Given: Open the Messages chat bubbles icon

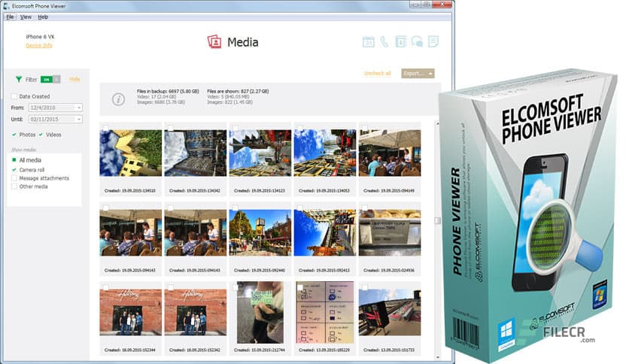Looking at the screenshot, I should [417, 41].
